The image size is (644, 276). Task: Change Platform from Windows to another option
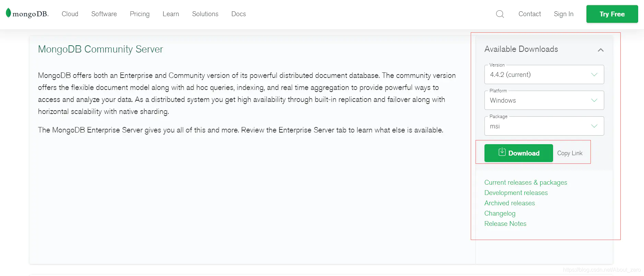pos(544,100)
